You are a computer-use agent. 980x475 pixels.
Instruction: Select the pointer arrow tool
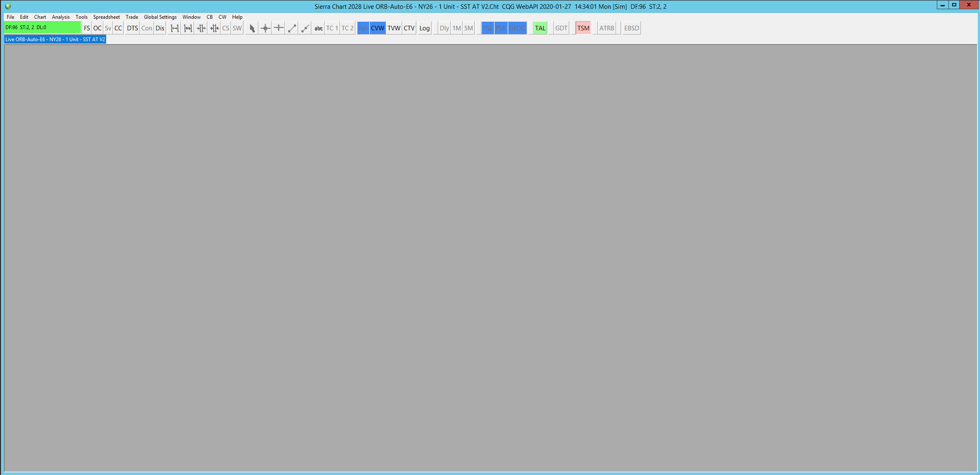tap(252, 28)
